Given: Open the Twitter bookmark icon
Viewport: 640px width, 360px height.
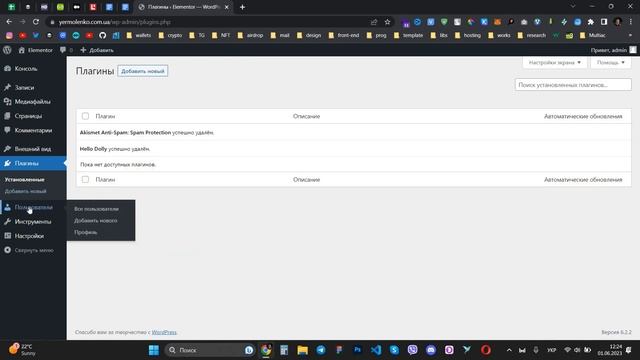Looking at the screenshot, I should 36,36.
